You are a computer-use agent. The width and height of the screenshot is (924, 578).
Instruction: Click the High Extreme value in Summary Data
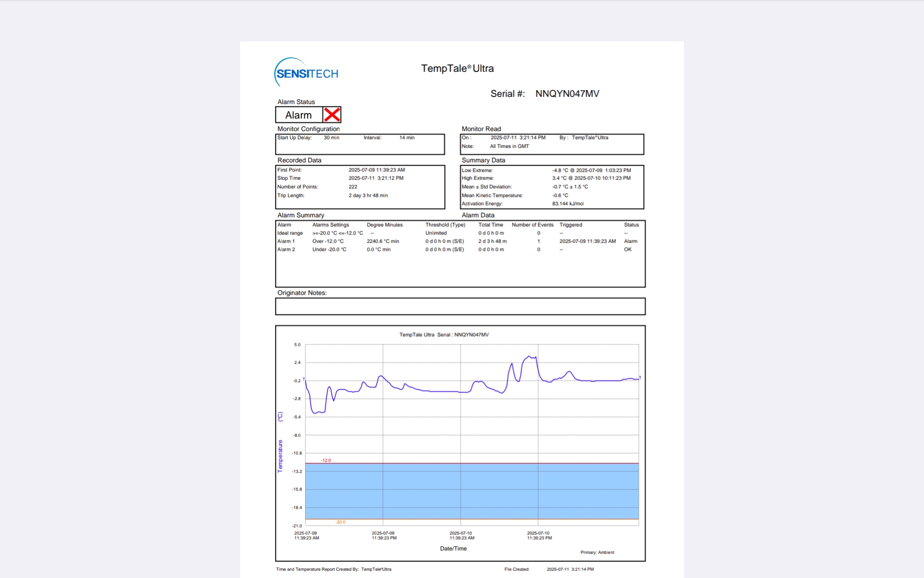point(591,178)
